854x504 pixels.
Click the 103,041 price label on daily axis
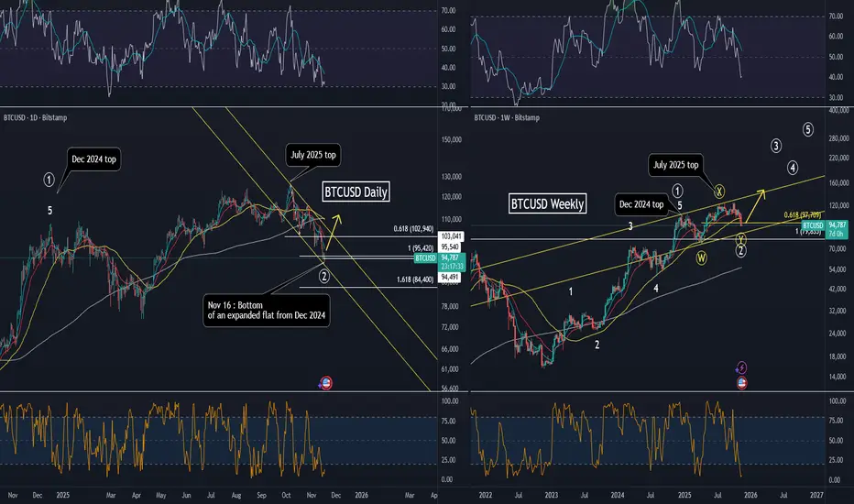point(451,236)
